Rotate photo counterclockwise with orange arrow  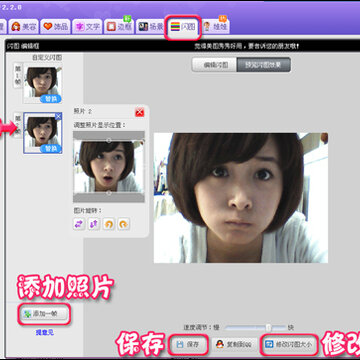tap(109, 224)
